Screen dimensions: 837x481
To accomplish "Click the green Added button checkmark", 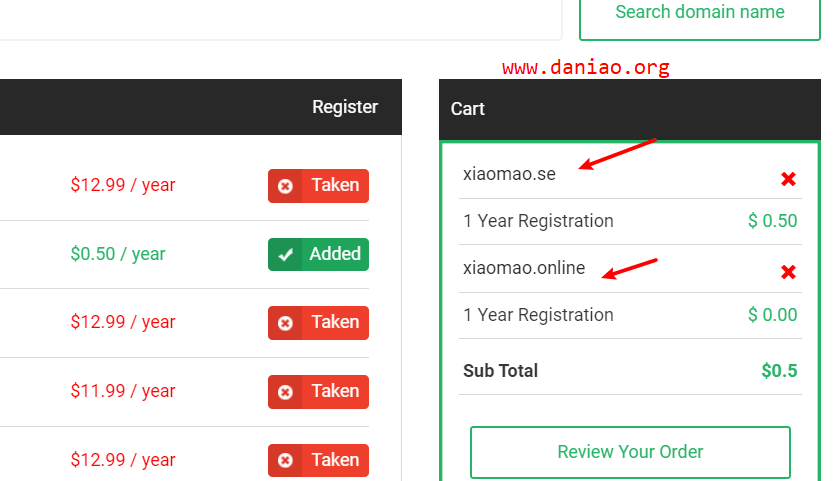I will point(286,255).
